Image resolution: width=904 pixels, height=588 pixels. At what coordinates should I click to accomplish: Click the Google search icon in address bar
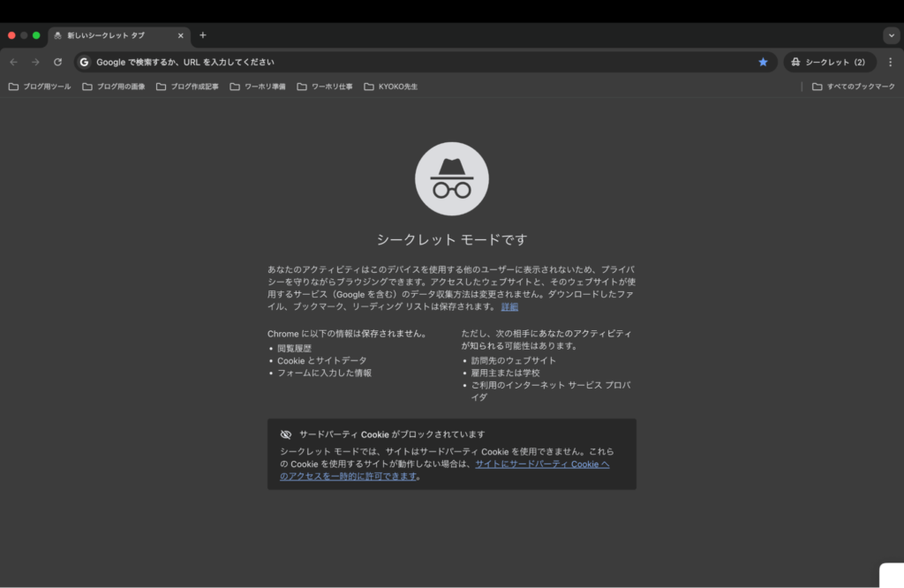(83, 62)
